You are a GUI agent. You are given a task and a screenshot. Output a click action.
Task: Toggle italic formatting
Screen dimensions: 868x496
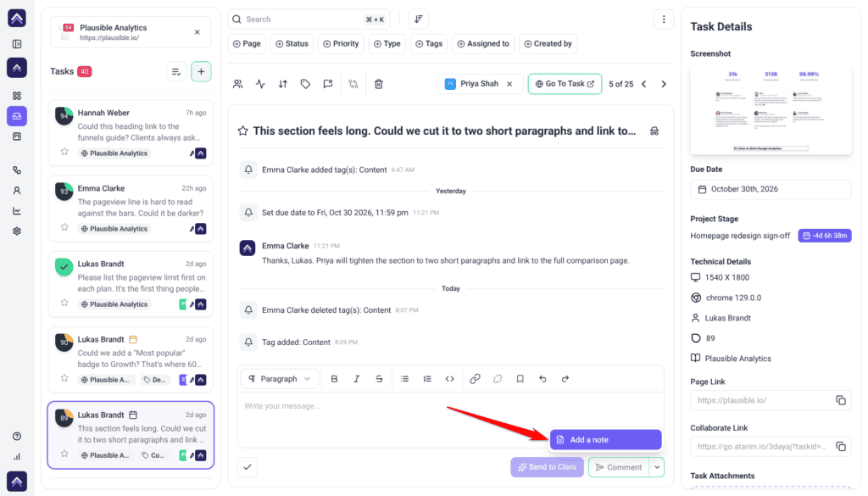coord(357,379)
